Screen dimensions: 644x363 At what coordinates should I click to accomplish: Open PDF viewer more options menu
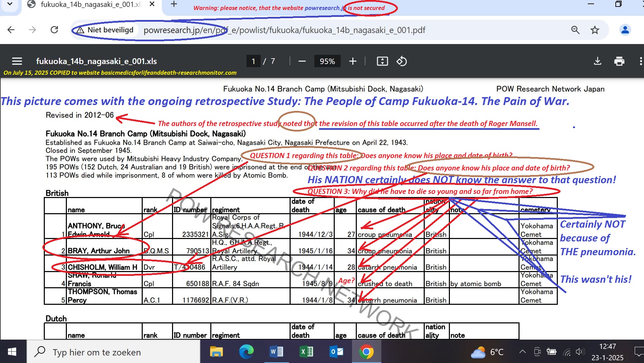[x=640, y=61]
